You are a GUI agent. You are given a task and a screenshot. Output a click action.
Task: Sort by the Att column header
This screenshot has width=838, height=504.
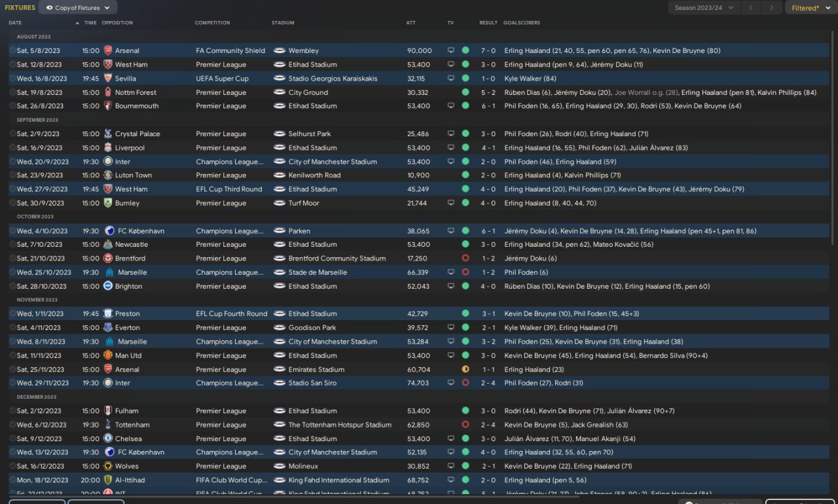tap(410, 23)
